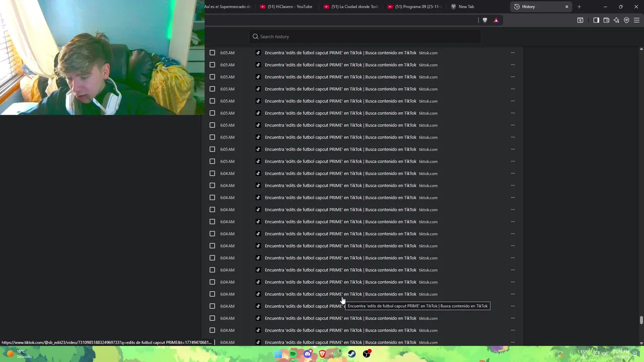Click the 6:04 AM time on first 6:04 row
The height and width of the screenshot is (362, 644).
pos(227,173)
